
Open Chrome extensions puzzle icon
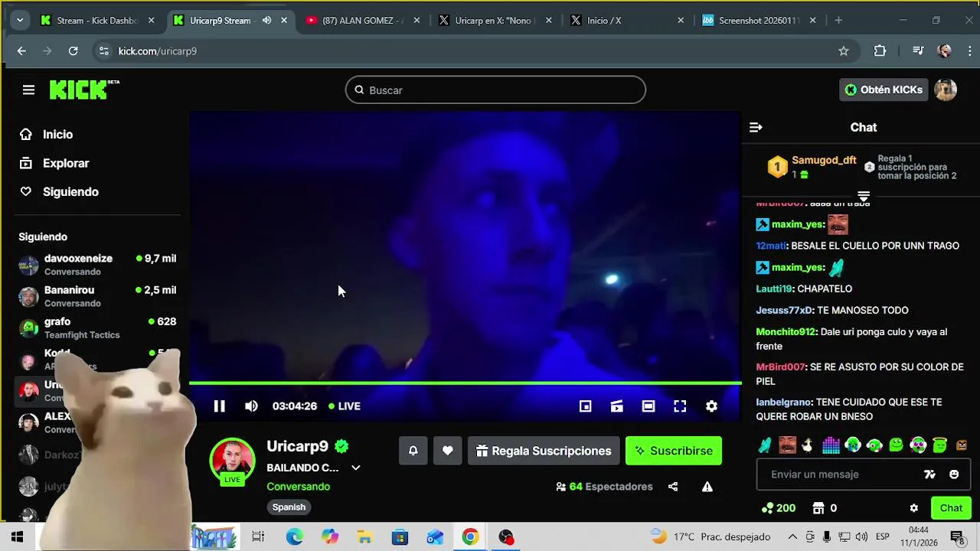[880, 51]
